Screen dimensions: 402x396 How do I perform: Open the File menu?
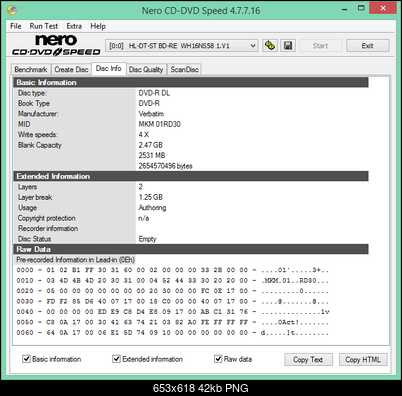tap(16, 26)
